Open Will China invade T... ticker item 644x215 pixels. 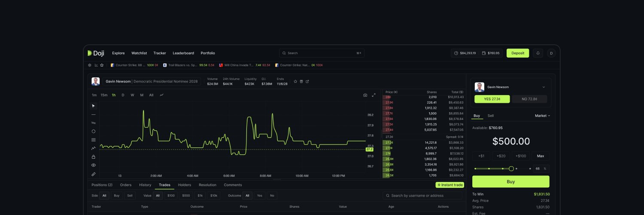pos(244,65)
